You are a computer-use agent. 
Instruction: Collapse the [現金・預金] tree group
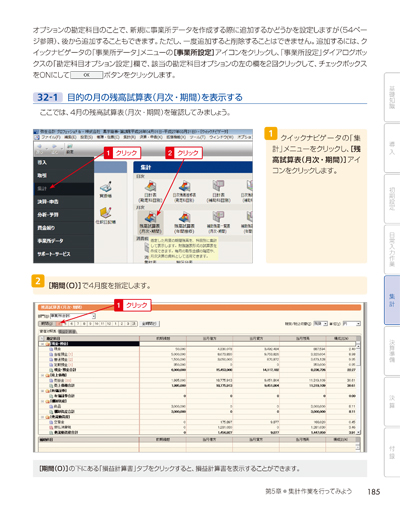coord(42,344)
